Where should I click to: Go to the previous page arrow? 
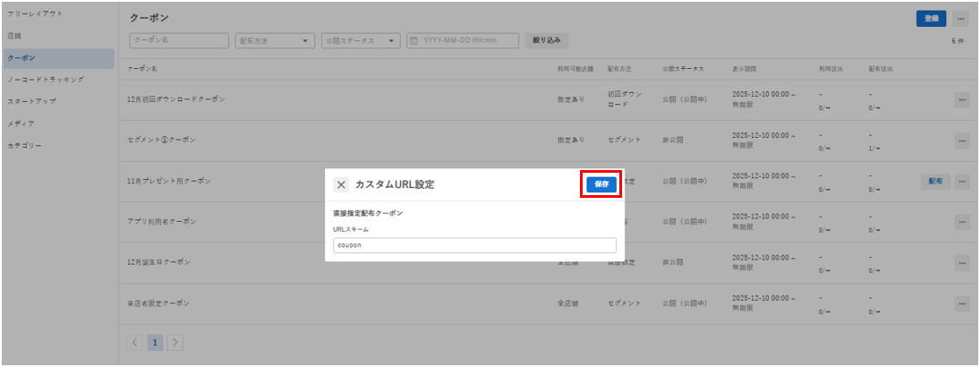point(135,342)
